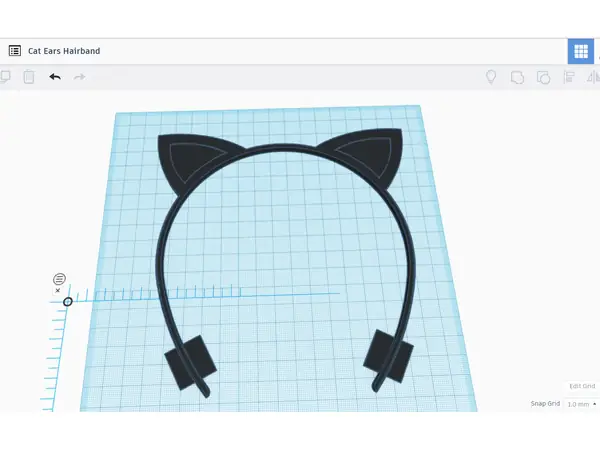
Task: Click the Cat Ears Hairband design title
Action: [64, 51]
